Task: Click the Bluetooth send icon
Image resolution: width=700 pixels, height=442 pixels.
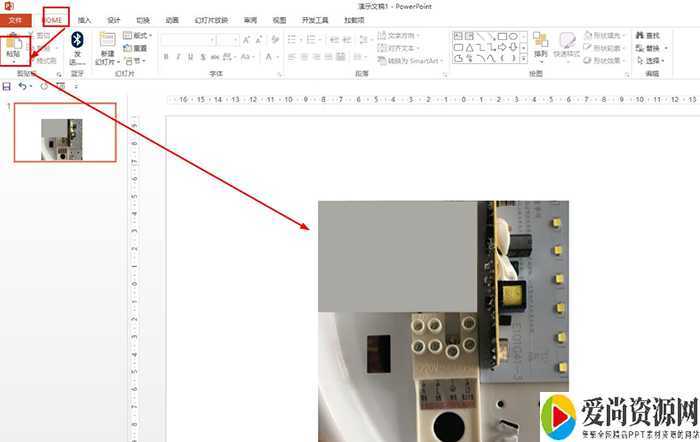Action: point(76,42)
